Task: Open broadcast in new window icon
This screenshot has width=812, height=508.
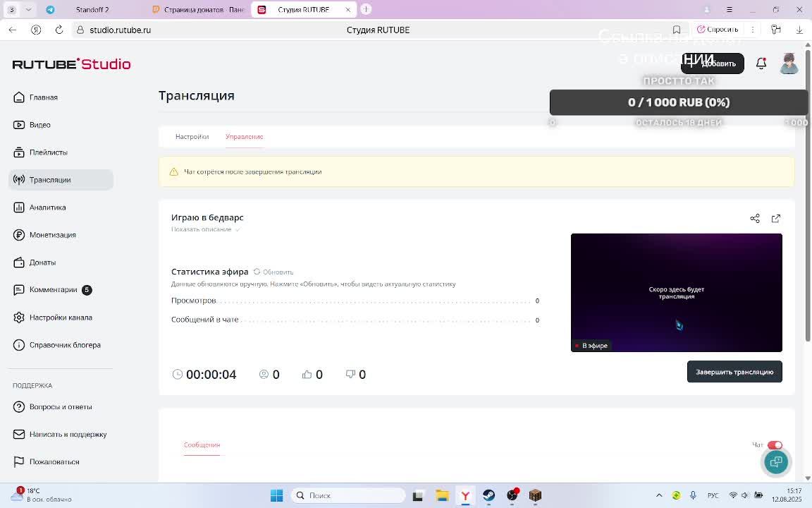Action: click(776, 218)
